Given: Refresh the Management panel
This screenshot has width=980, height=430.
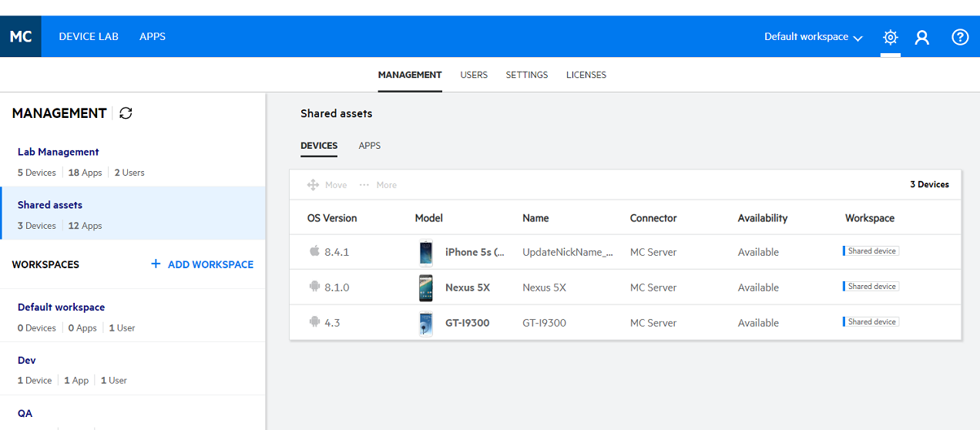Looking at the screenshot, I should pyautogui.click(x=126, y=113).
